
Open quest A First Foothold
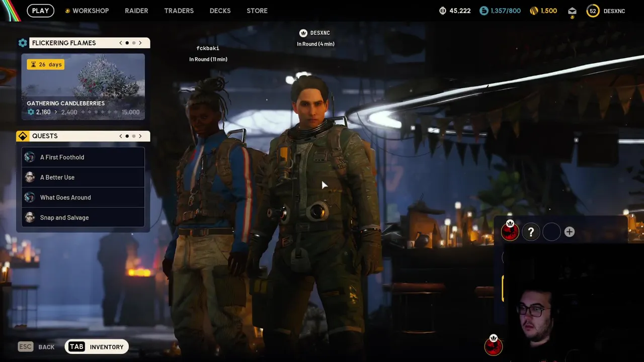coord(83,157)
